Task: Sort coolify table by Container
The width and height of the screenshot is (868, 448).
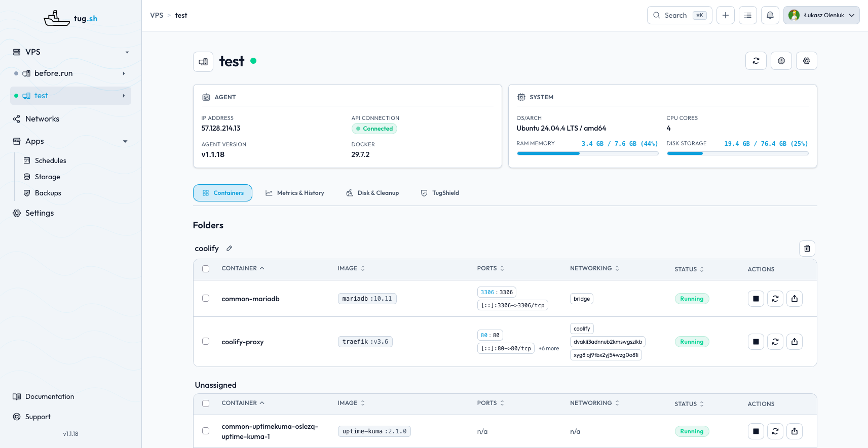Action: pos(243,268)
